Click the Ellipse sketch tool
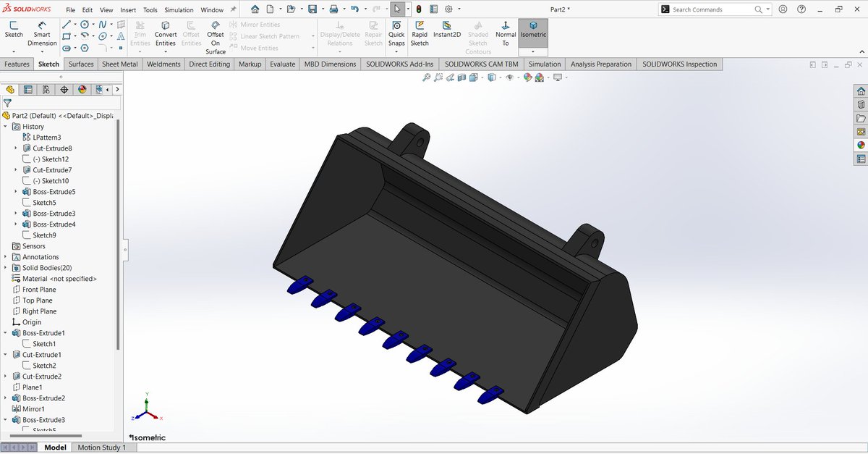 pos(103,36)
